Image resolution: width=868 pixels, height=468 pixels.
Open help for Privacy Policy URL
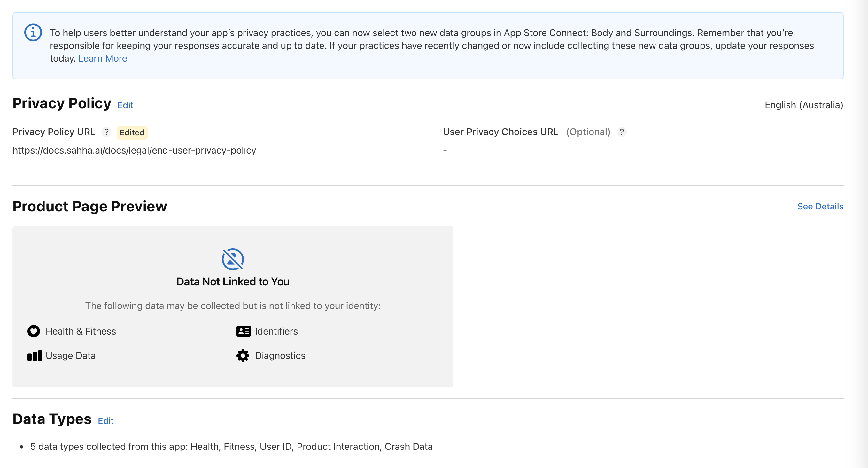(x=106, y=132)
